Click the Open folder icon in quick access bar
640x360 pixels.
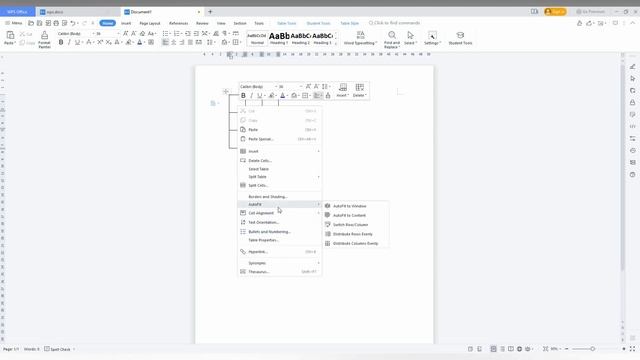pos(31,23)
